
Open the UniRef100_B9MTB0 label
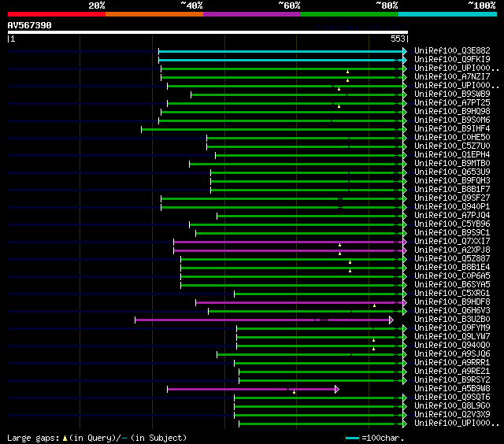[x=452, y=164]
